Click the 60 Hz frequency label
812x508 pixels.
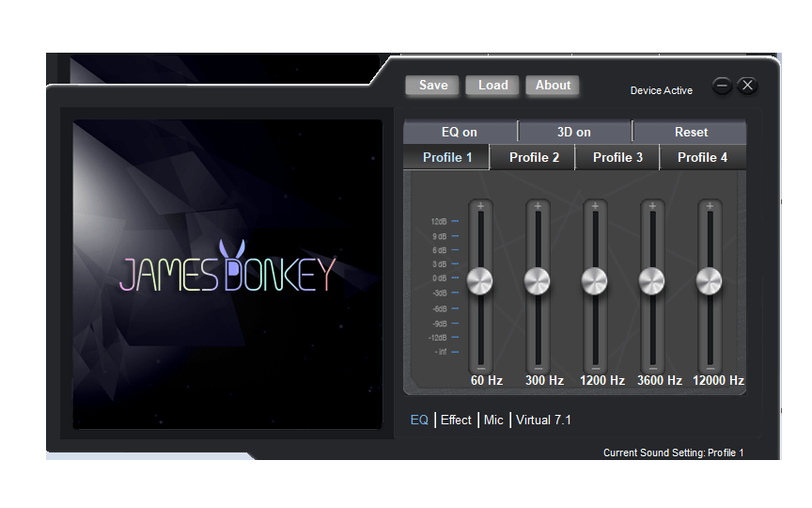pyautogui.click(x=486, y=380)
